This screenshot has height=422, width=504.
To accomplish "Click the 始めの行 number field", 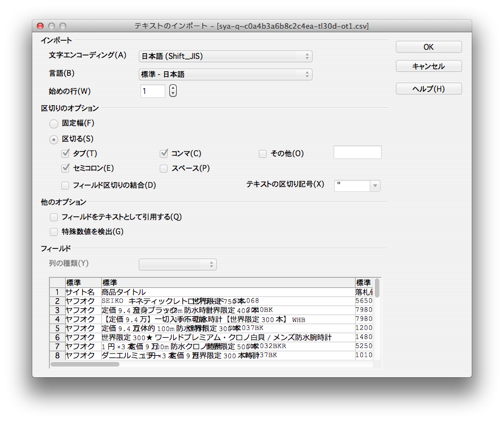I will tap(153, 91).
